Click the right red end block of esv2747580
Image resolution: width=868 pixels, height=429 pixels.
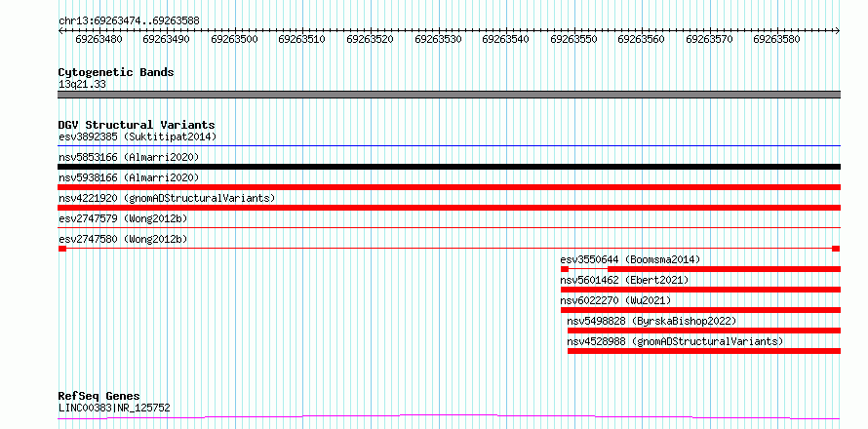[x=836, y=249]
